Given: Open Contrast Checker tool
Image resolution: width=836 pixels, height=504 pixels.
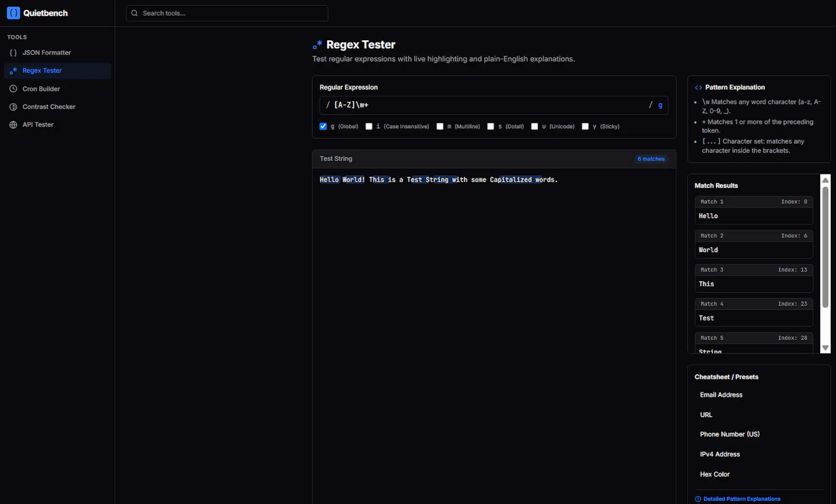Looking at the screenshot, I should (57, 107).
